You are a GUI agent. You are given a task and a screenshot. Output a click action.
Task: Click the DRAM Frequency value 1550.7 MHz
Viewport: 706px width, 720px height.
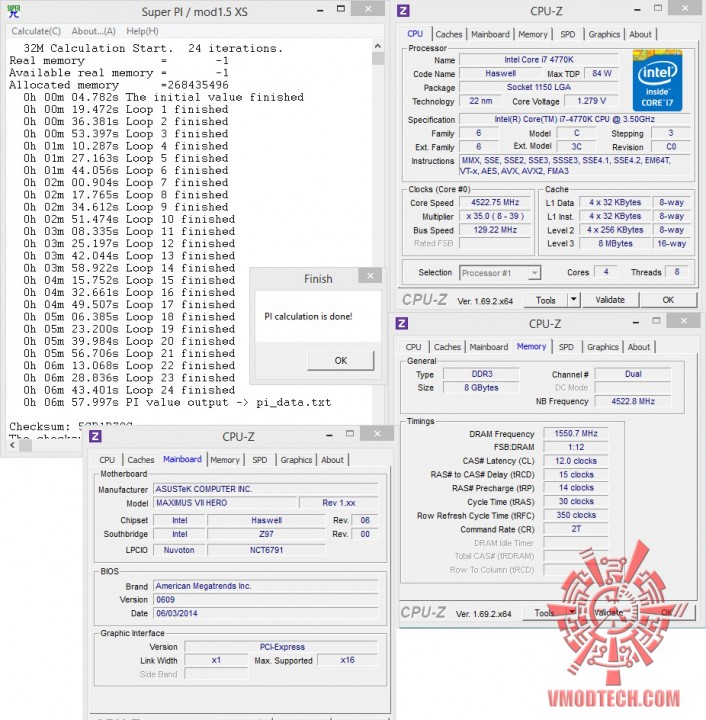[x=576, y=433]
